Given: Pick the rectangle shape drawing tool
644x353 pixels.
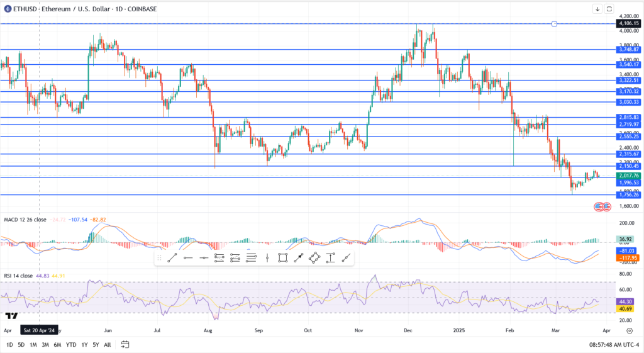Looking at the screenshot, I should coord(283,257).
